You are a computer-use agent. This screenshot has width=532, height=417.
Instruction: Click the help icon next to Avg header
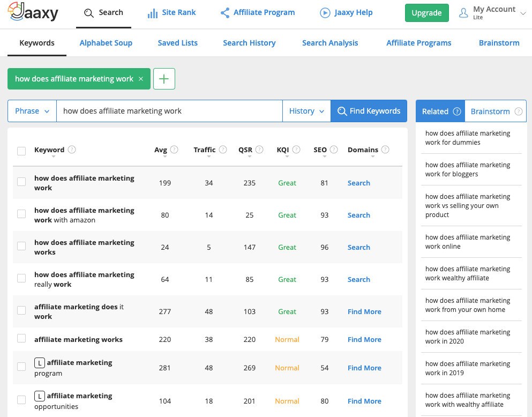(x=174, y=150)
